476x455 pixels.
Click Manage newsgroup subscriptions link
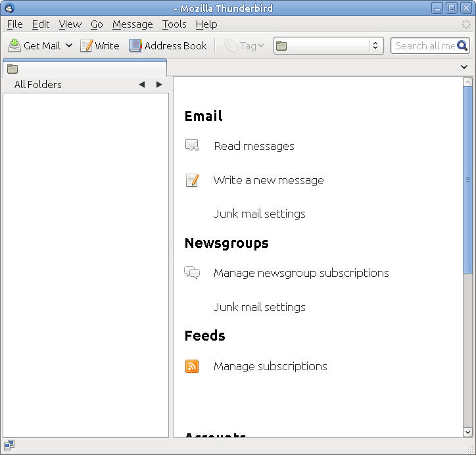(302, 273)
